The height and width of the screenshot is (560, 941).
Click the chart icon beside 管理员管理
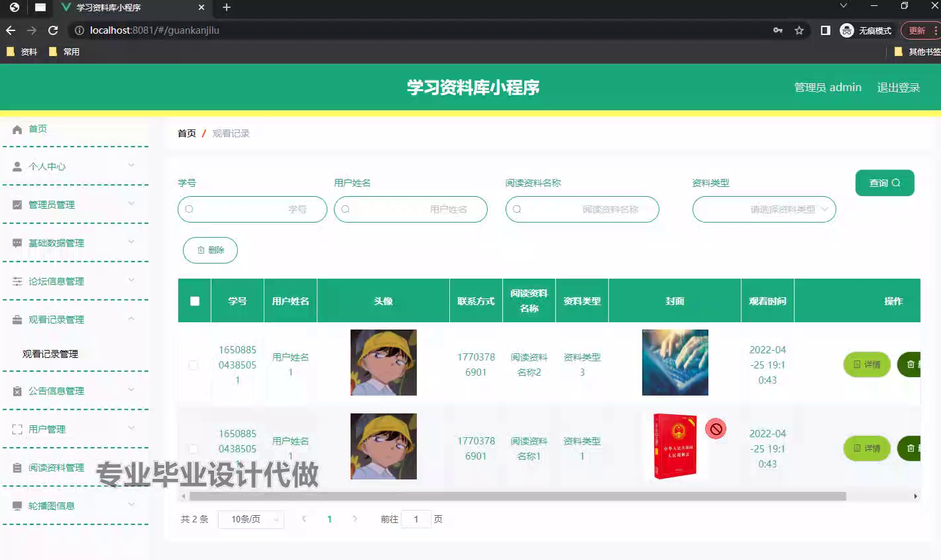[x=18, y=205]
